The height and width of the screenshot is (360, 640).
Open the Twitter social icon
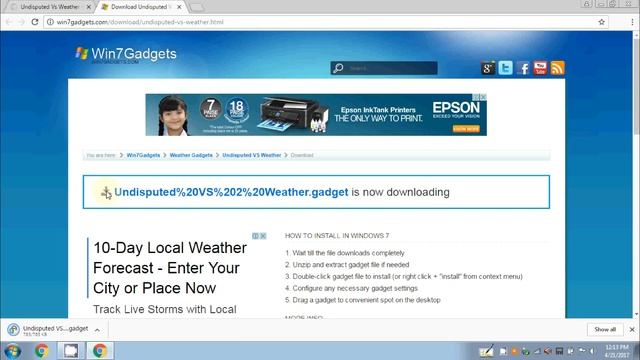coord(505,68)
